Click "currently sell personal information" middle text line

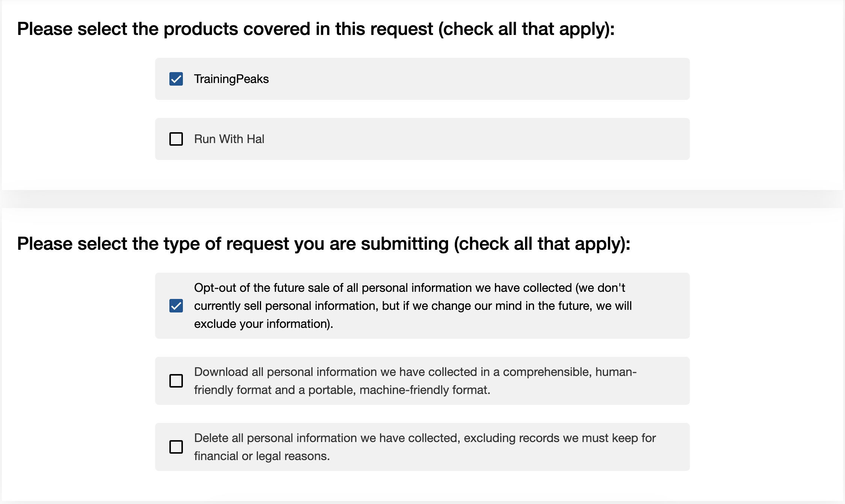click(413, 306)
